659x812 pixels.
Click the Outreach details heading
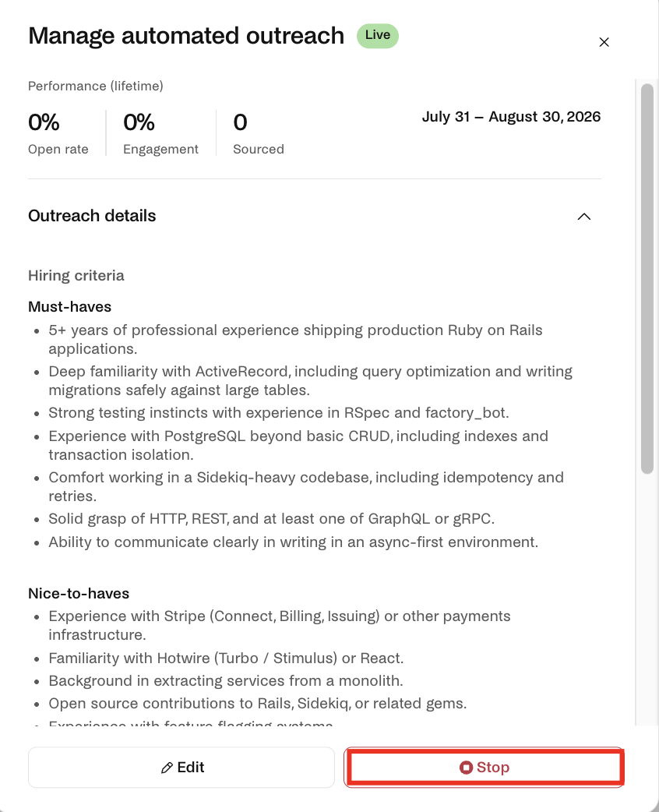pos(92,216)
